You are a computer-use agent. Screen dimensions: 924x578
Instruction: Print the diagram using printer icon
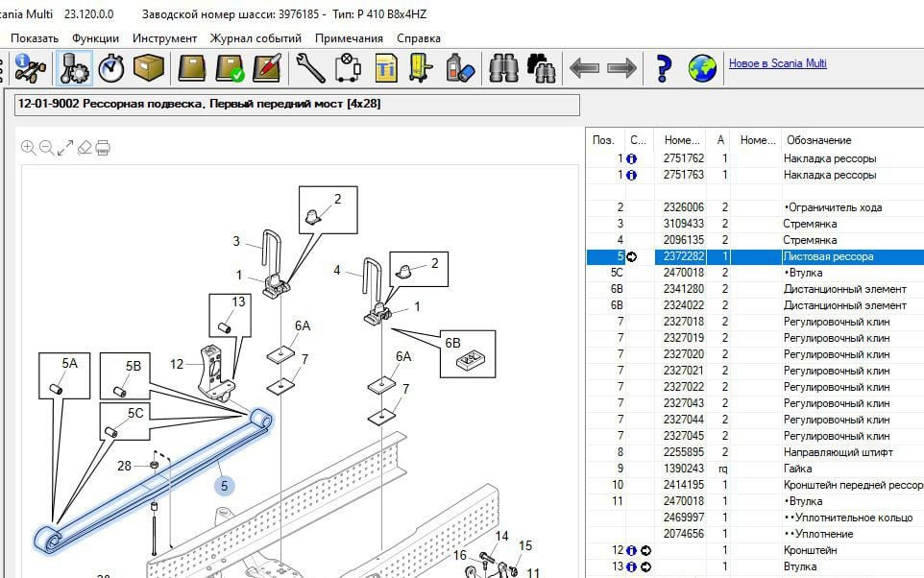pyautogui.click(x=103, y=148)
